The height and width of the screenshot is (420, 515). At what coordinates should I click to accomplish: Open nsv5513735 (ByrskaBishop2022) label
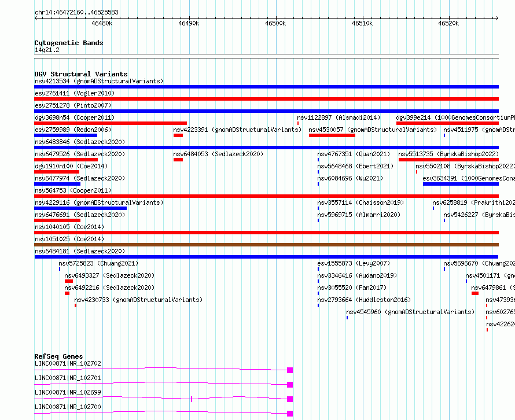(x=448, y=154)
